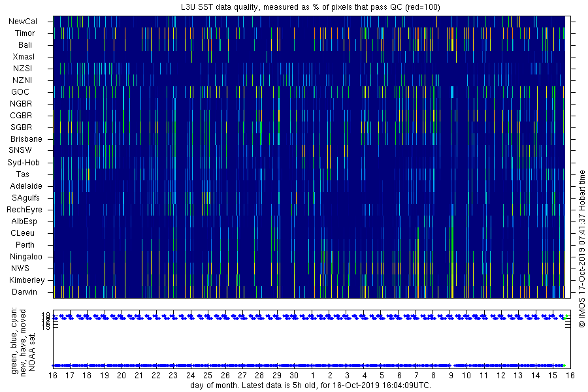Screen dimensions: 588x392
Task: Click x-axis day label 18
Action: pyautogui.click(x=87, y=376)
